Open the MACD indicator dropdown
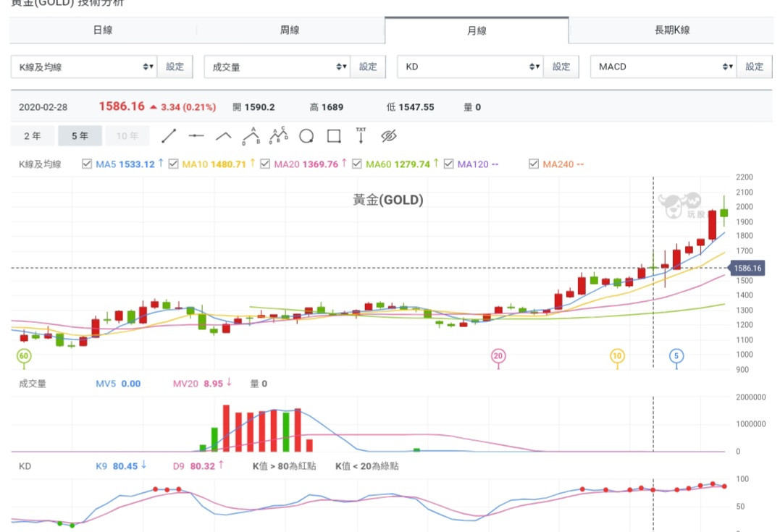Viewport: 780px width, 532px height. [663, 67]
